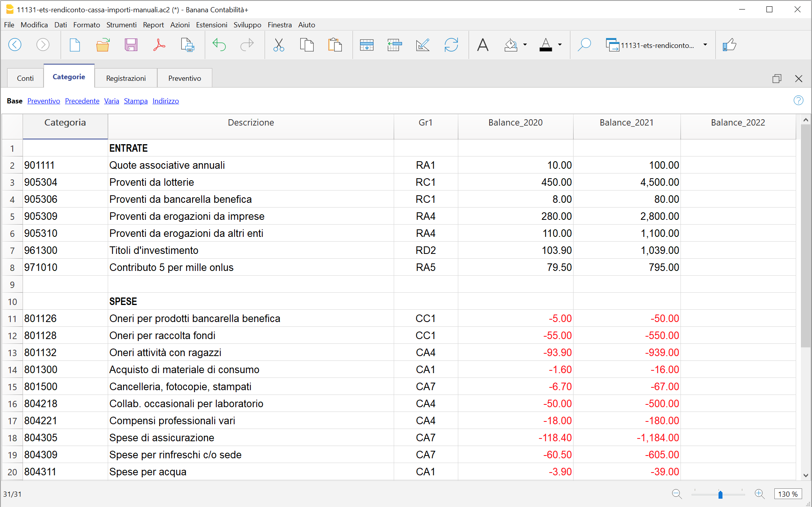Open the Estensioni menu
Image resolution: width=812 pixels, height=507 pixels.
[212, 25]
